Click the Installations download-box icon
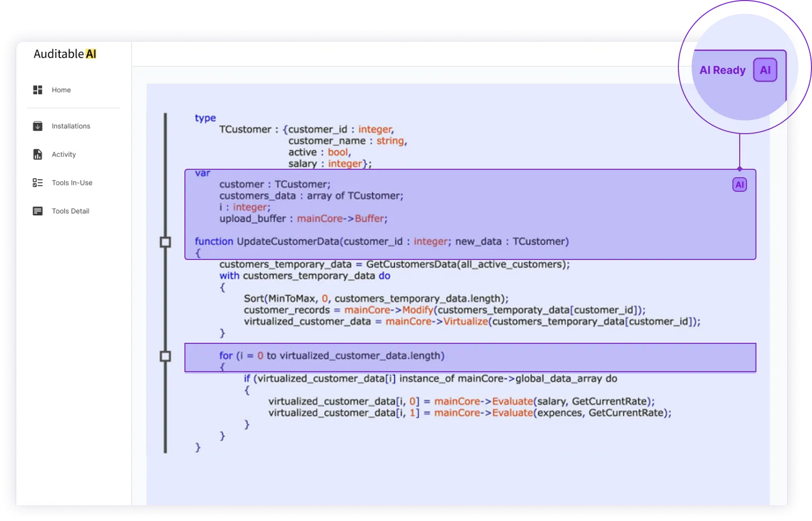Screen dimensions: 812x521 pyautogui.click(x=38, y=126)
